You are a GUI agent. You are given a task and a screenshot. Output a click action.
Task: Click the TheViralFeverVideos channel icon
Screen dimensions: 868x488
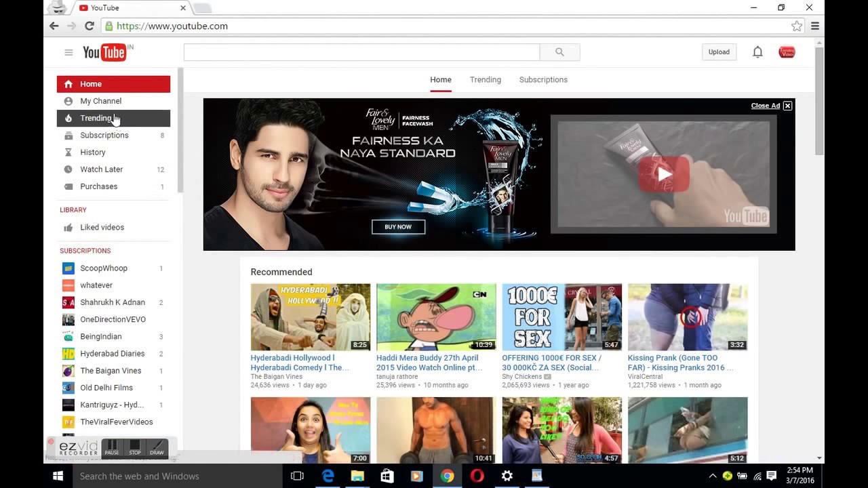tap(68, 422)
